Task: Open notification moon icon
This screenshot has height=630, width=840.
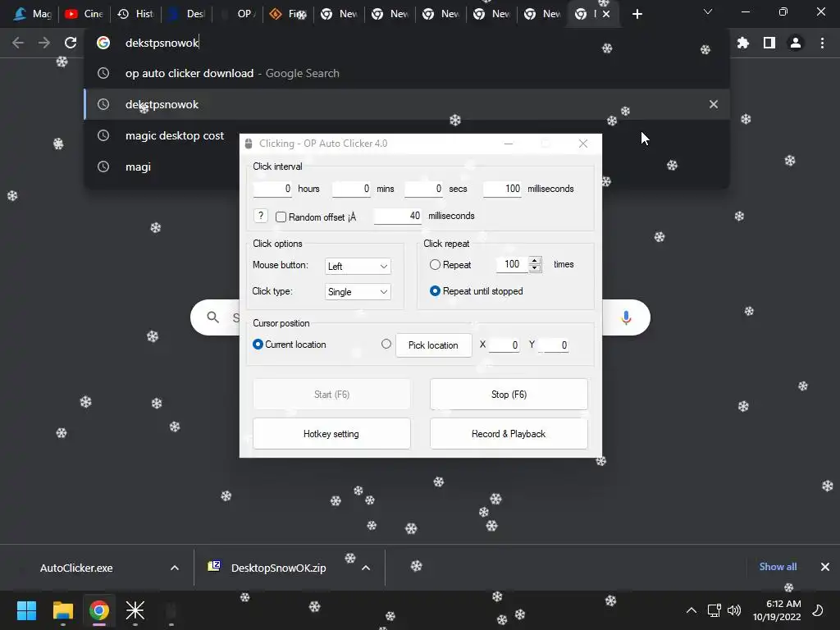Action: (x=818, y=610)
